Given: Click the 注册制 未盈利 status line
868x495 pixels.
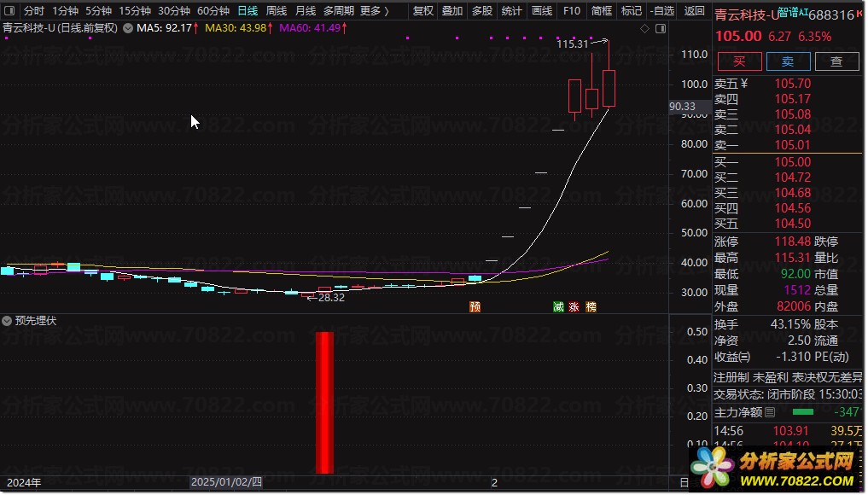Looking at the screenshot, I should (788, 377).
